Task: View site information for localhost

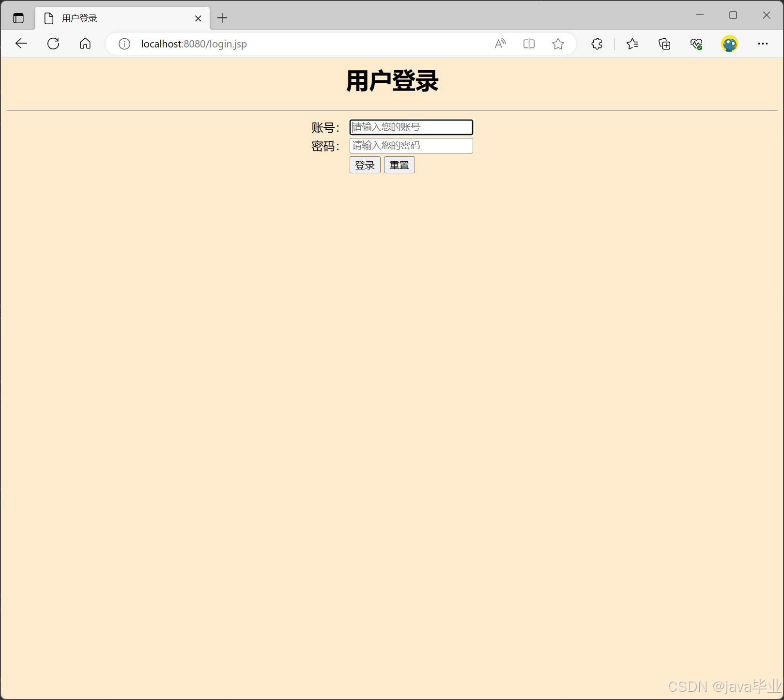Action: click(x=124, y=44)
